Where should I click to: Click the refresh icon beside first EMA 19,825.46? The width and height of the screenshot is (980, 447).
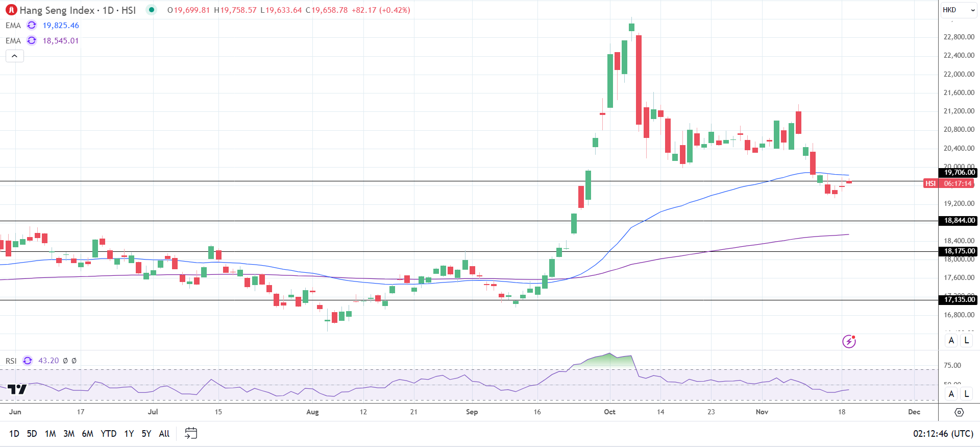tap(32, 25)
